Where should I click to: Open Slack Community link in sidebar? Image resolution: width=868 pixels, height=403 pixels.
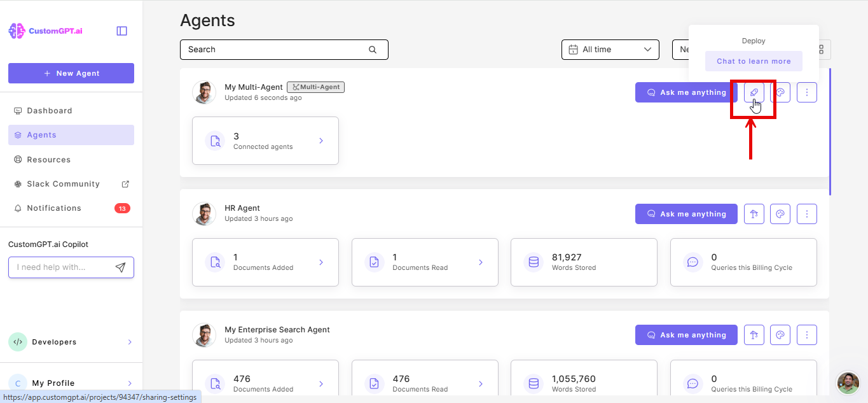coord(71,184)
